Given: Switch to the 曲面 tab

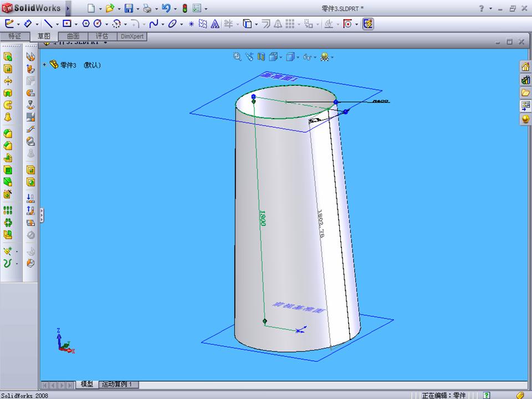Looking at the screenshot, I should pyautogui.click(x=73, y=36).
